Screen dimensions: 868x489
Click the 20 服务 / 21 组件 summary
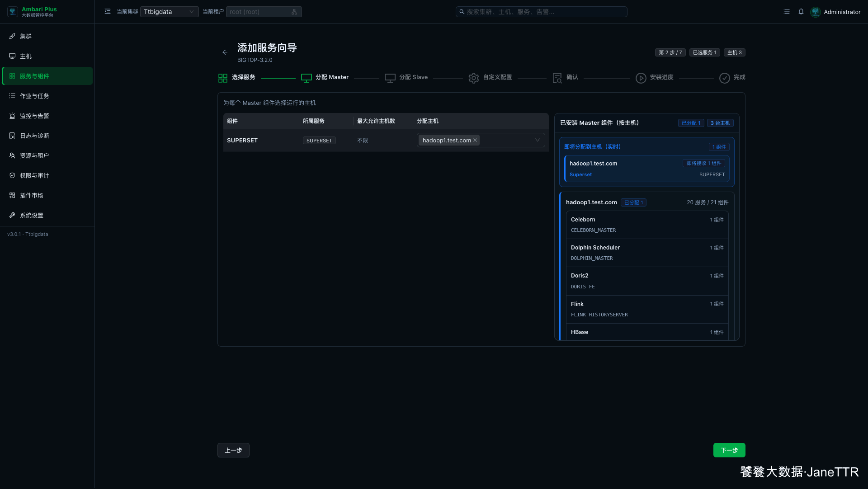point(708,202)
